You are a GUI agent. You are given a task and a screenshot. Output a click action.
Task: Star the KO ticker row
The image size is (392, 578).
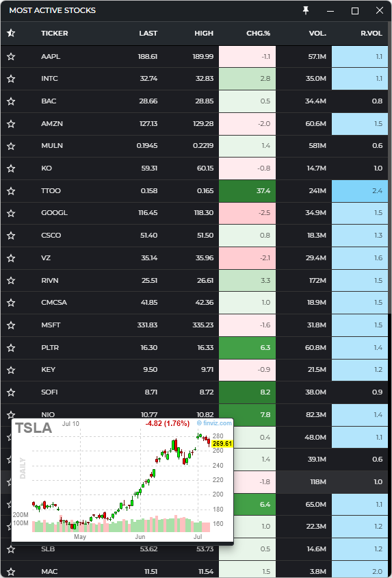(x=11, y=168)
